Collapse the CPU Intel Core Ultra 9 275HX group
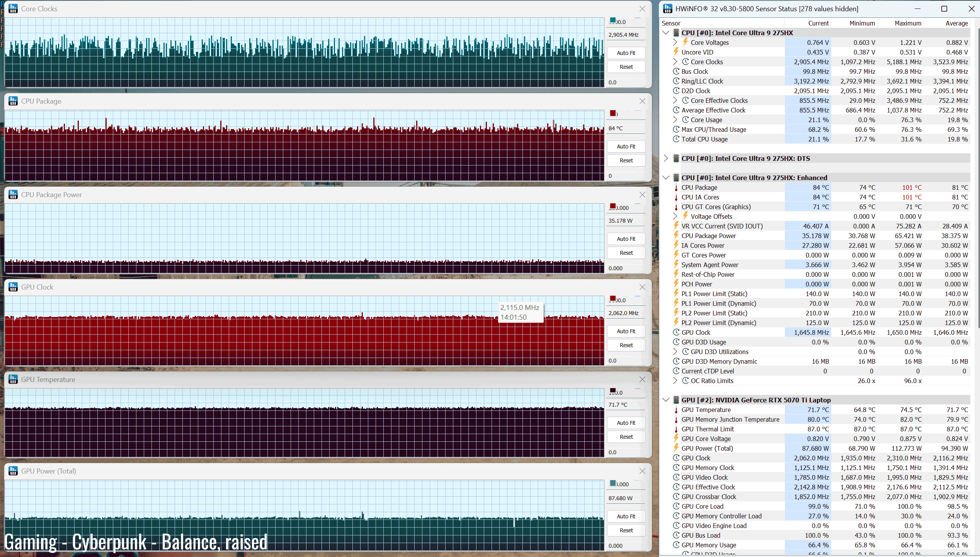 tap(666, 33)
